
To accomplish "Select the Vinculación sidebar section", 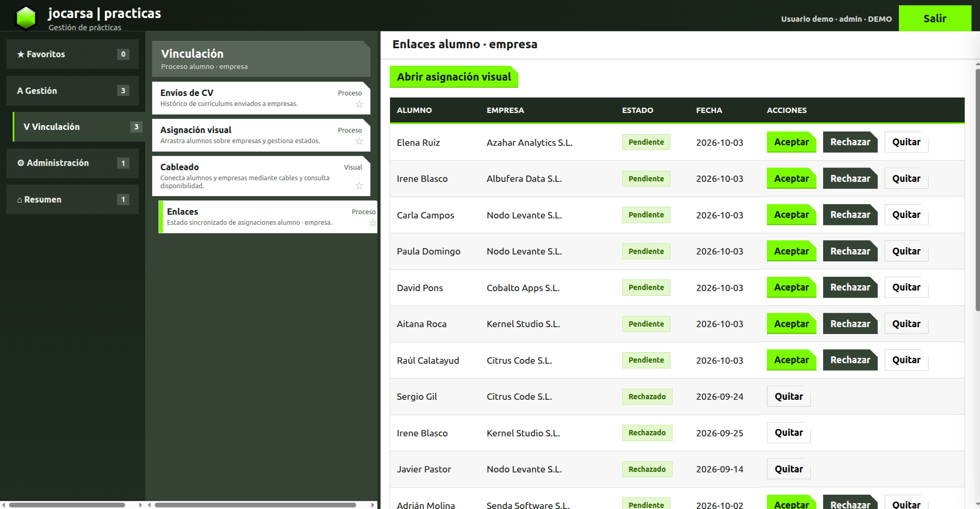I will click(x=79, y=127).
